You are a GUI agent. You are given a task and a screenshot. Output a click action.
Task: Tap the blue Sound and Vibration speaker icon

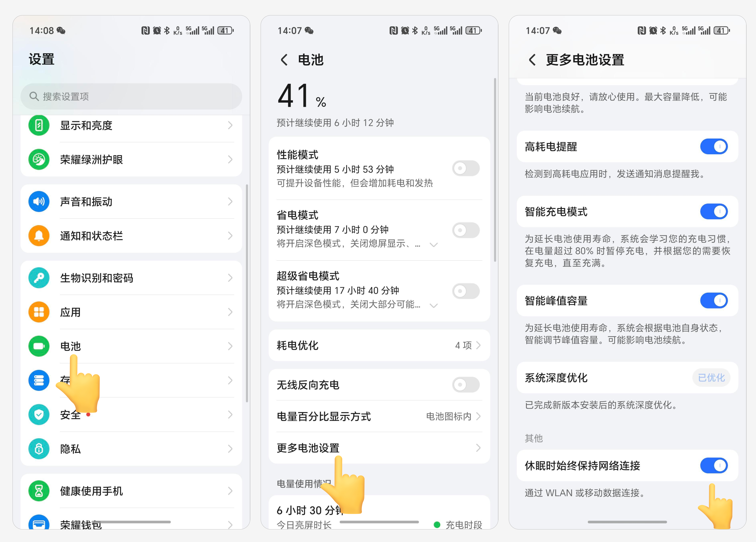tap(39, 201)
